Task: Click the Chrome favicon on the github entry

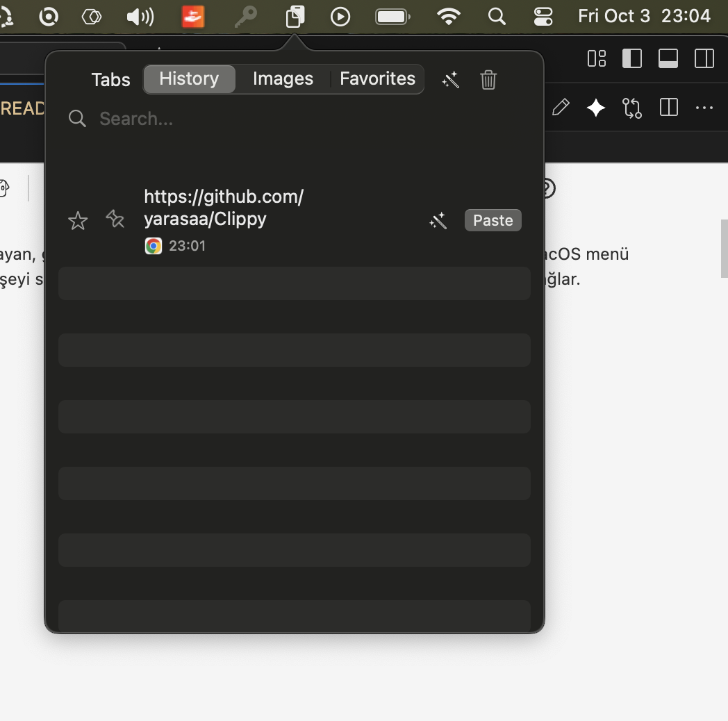Action: click(x=153, y=245)
